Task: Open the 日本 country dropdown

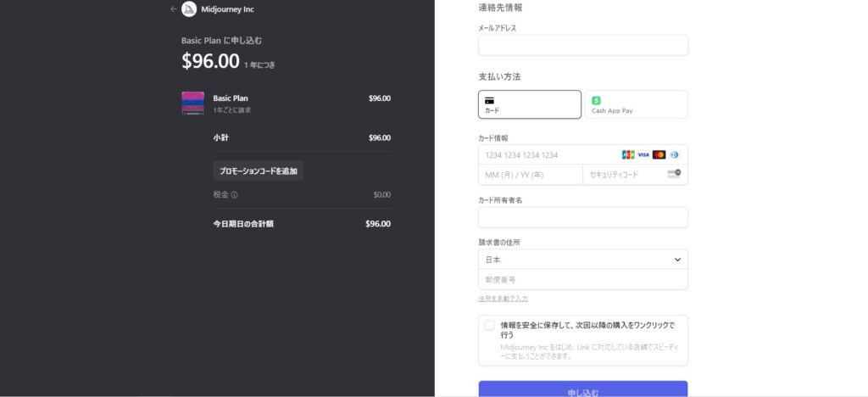Action: pos(583,259)
